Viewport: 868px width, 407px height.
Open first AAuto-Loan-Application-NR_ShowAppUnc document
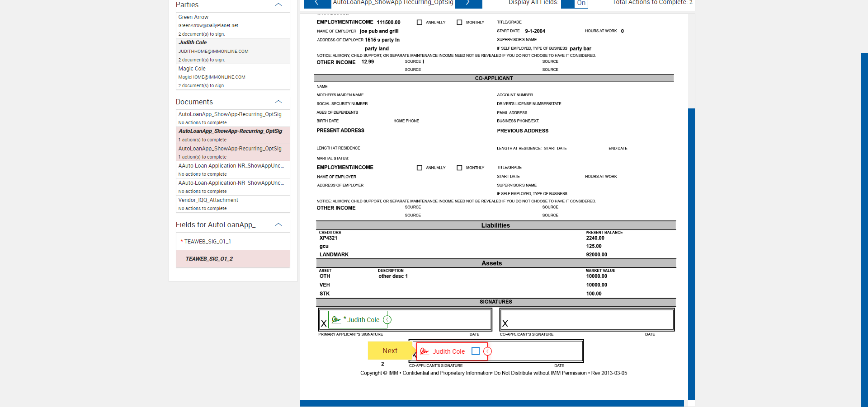(233, 170)
